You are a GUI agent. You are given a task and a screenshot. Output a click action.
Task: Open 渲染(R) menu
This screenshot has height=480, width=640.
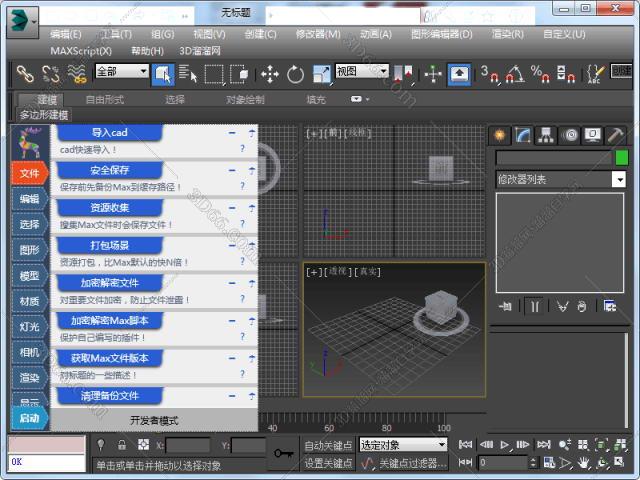click(508, 34)
